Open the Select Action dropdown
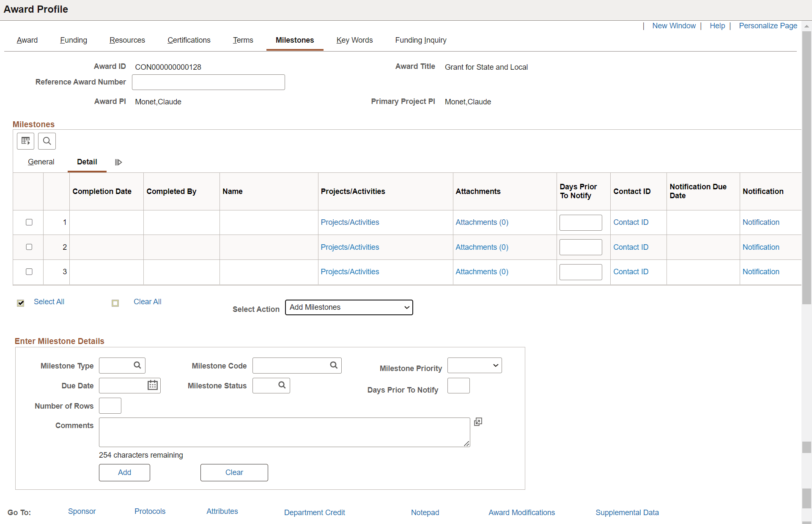 (x=349, y=307)
